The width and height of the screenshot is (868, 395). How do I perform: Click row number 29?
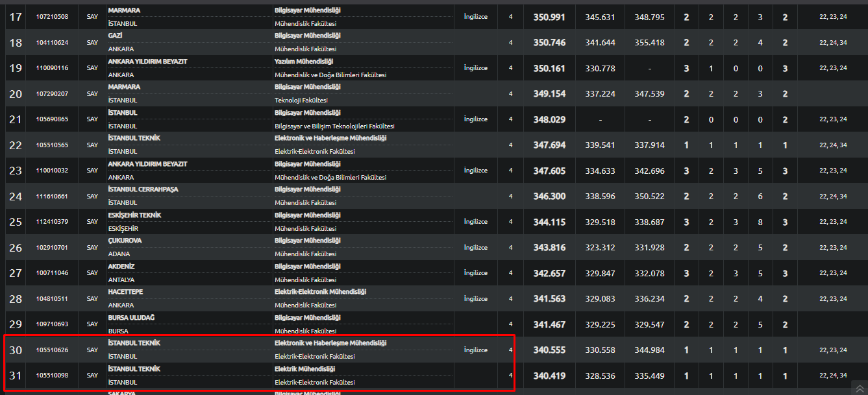pyautogui.click(x=16, y=324)
